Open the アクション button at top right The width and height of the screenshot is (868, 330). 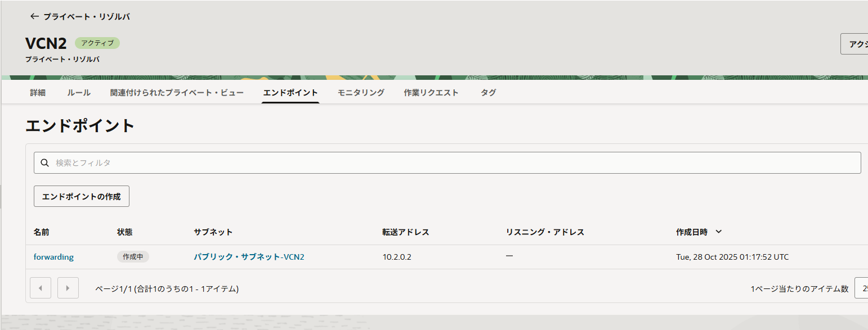click(854, 44)
